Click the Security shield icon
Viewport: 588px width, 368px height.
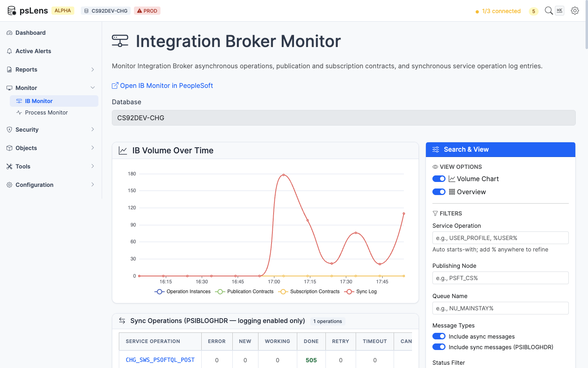point(9,130)
